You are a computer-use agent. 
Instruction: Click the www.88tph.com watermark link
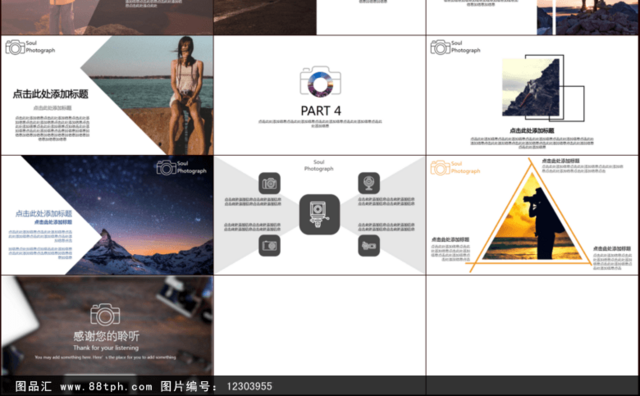click(106, 386)
